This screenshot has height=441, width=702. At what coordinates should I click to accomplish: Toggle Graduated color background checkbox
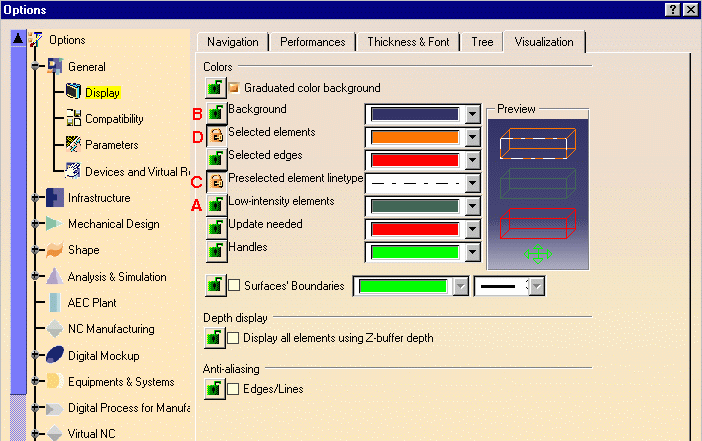click(235, 88)
